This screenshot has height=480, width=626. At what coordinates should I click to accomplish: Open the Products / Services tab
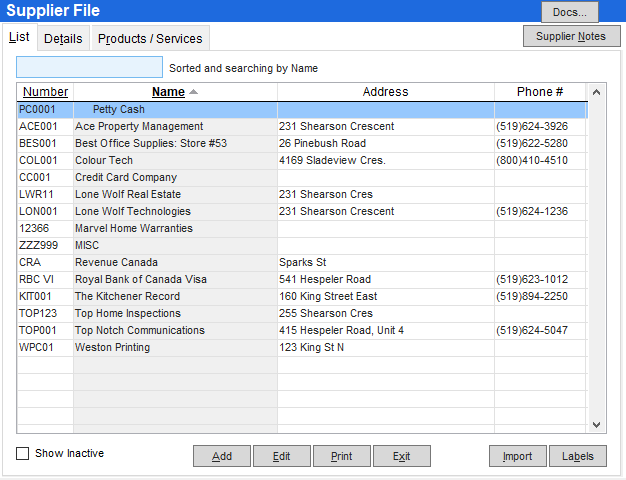click(x=150, y=39)
